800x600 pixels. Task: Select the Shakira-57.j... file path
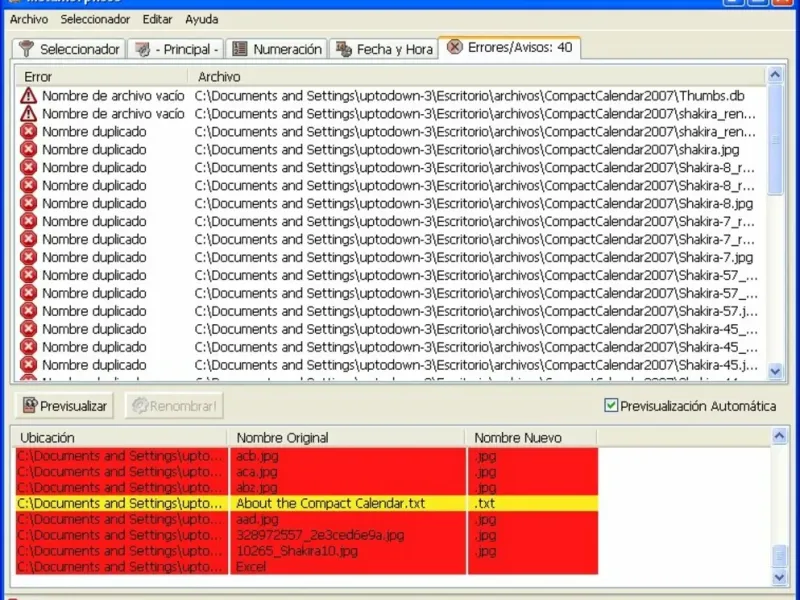[476, 311]
